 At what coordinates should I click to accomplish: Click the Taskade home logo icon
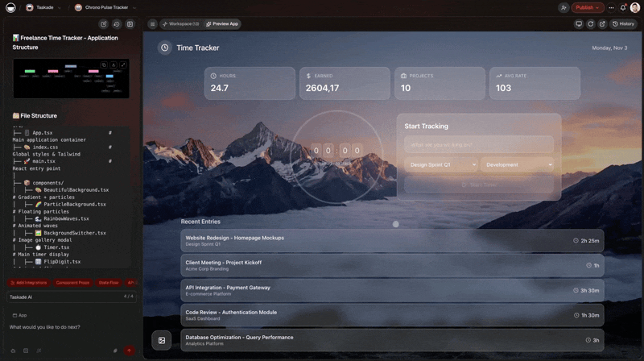[10, 7]
